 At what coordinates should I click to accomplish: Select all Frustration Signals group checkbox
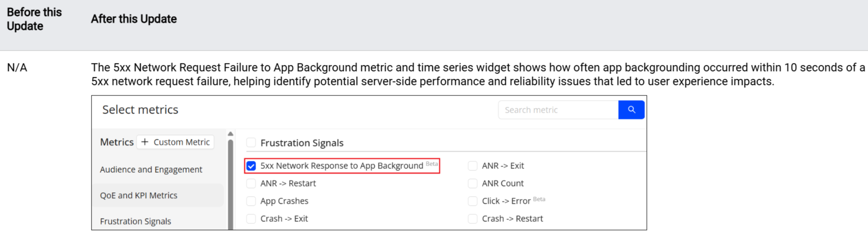click(251, 143)
